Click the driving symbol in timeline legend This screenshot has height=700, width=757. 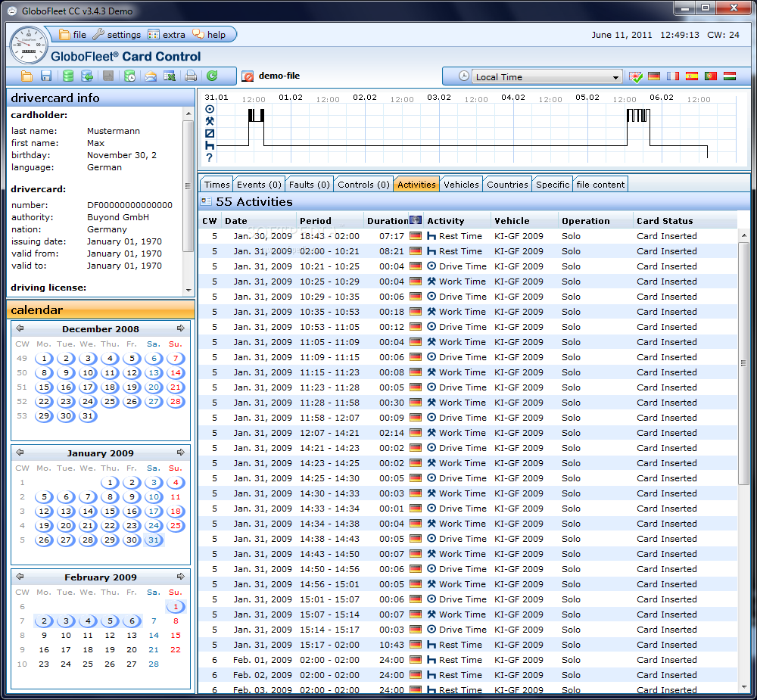click(210, 109)
